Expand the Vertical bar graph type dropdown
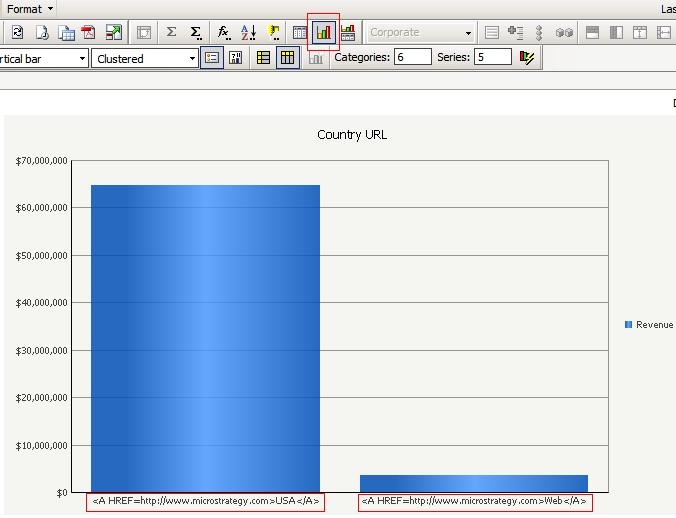The height and width of the screenshot is (518, 676). (41, 59)
